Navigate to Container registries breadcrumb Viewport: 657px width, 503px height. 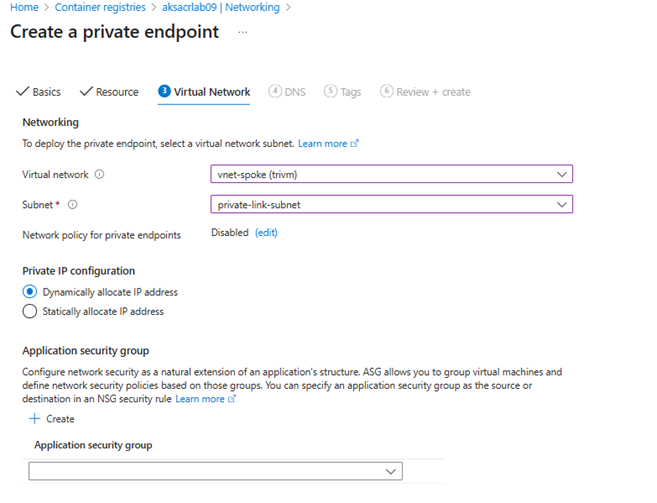point(100,8)
